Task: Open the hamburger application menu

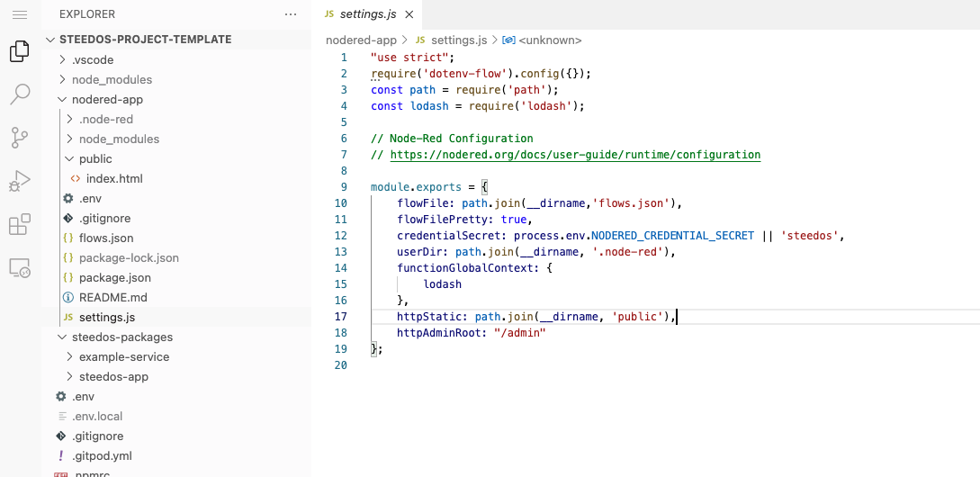Action: pyautogui.click(x=20, y=14)
